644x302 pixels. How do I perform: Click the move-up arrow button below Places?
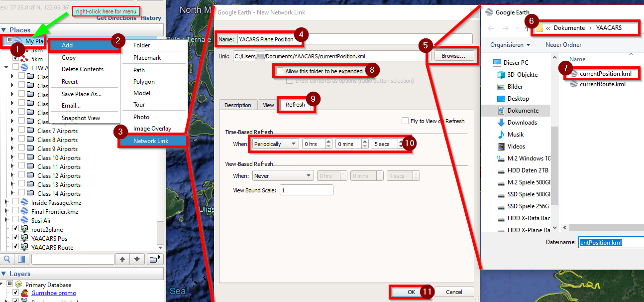coord(122,259)
